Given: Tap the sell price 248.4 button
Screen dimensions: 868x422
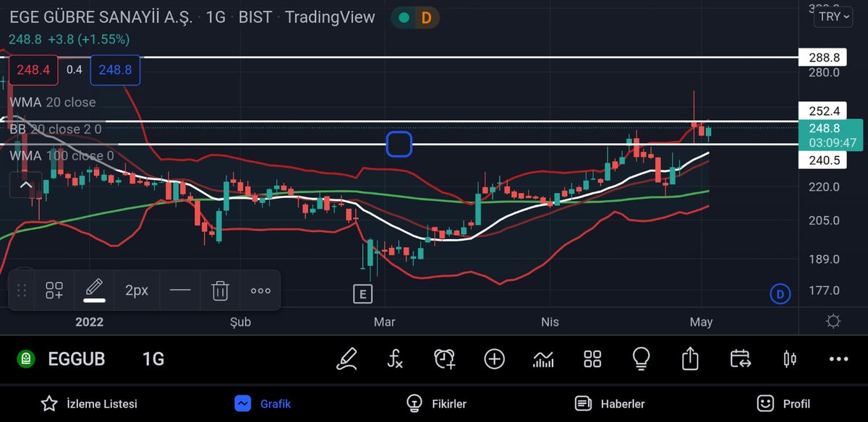Looking at the screenshot, I should click(33, 70).
